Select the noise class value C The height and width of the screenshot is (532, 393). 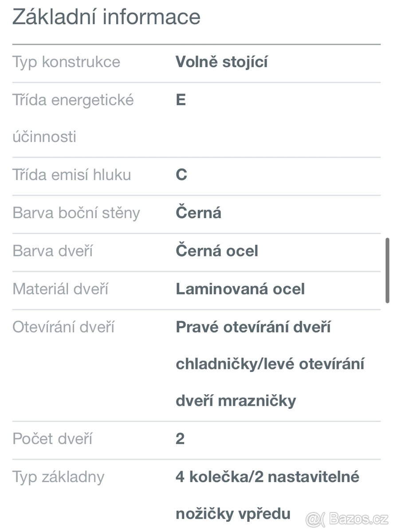(181, 175)
